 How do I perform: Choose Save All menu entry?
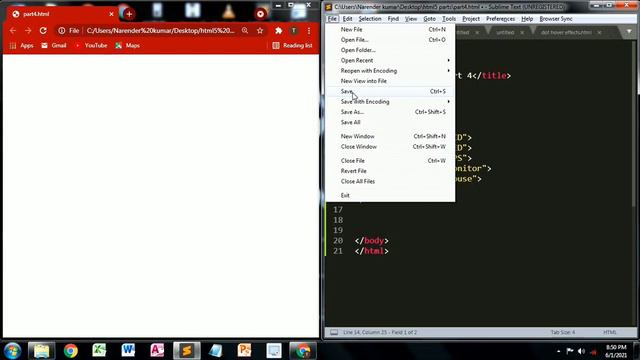pos(390,122)
